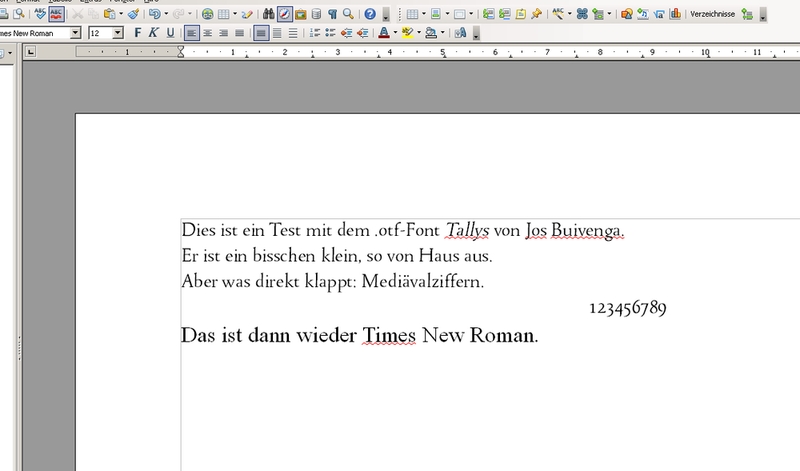Set line spacing to single
Screen dimensions: 800x471
[x=261, y=33]
